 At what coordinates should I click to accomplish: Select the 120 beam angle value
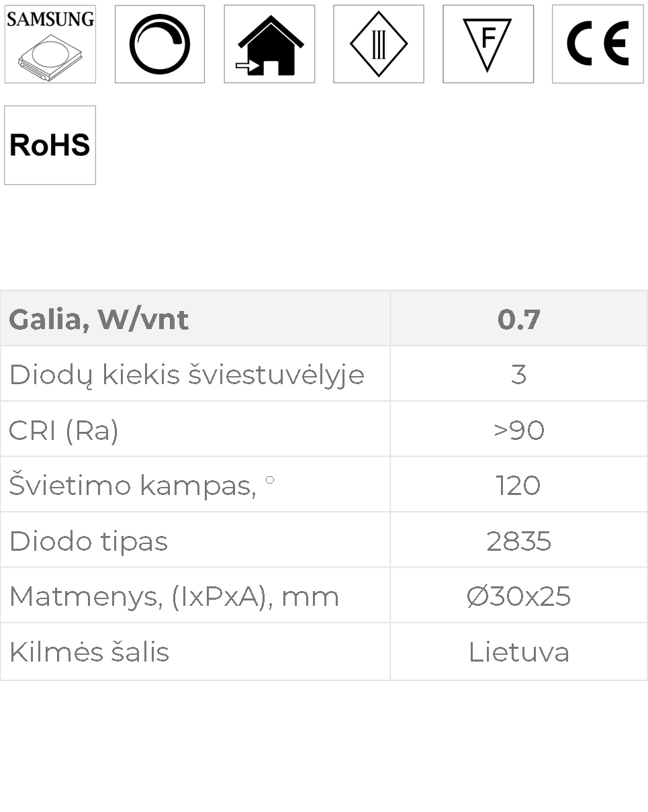coord(518,484)
